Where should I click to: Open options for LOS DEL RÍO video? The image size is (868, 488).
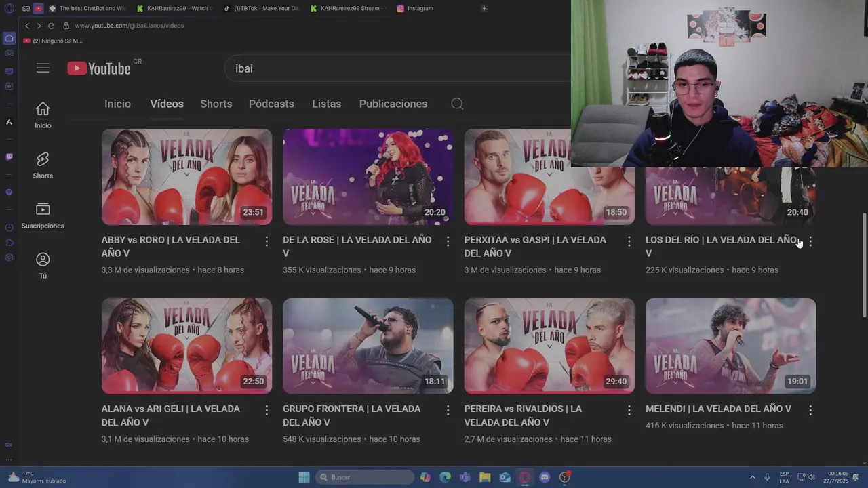click(x=810, y=241)
